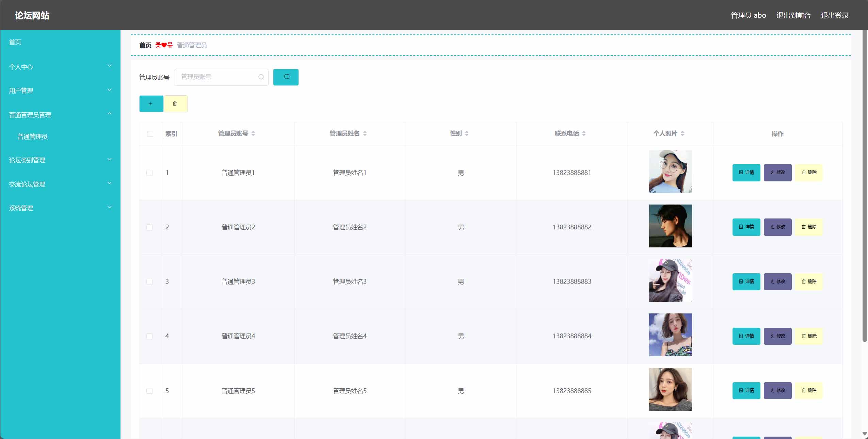This screenshot has width=868, height=439.
Task: Click the vertical page scrollbar thumb
Action: click(x=865, y=185)
